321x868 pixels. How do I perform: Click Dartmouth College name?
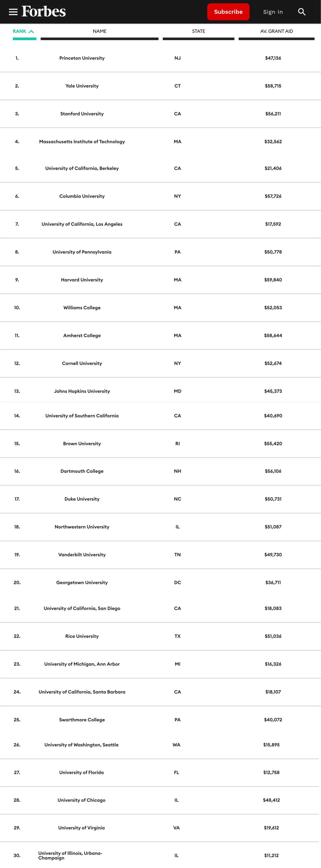click(82, 471)
